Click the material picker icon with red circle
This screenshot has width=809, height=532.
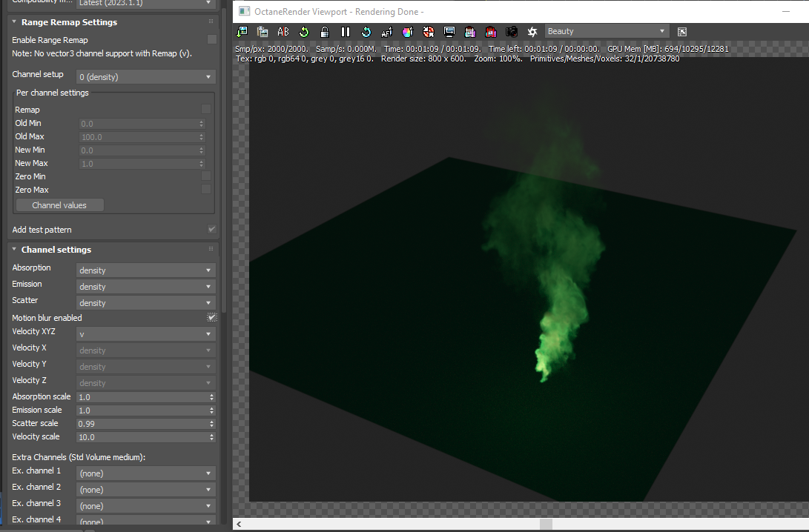429,32
